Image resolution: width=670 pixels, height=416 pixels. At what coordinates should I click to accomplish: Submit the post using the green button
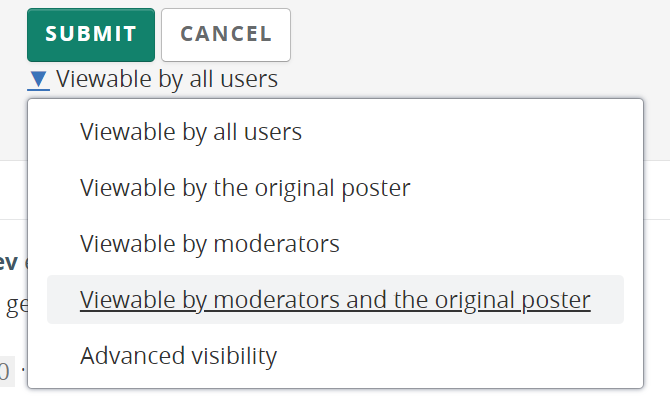(x=91, y=35)
